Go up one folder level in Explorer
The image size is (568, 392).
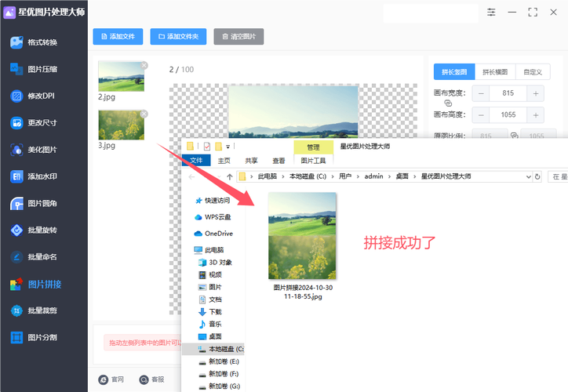coord(230,176)
